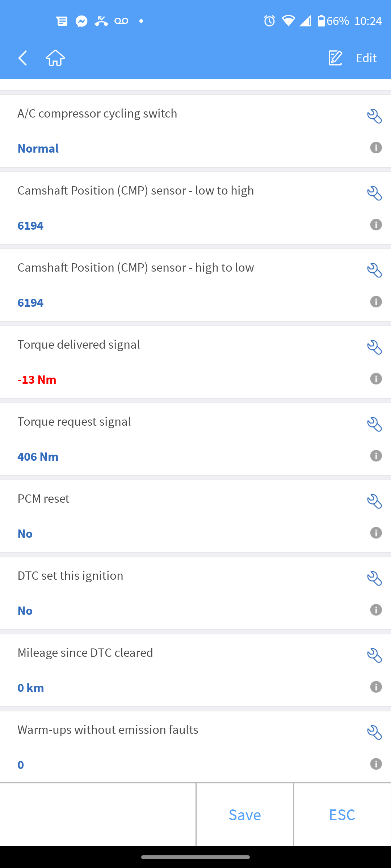
Task: Show info for PCM reset parameter
Action: pyautogui.click(x=376, y=533)
